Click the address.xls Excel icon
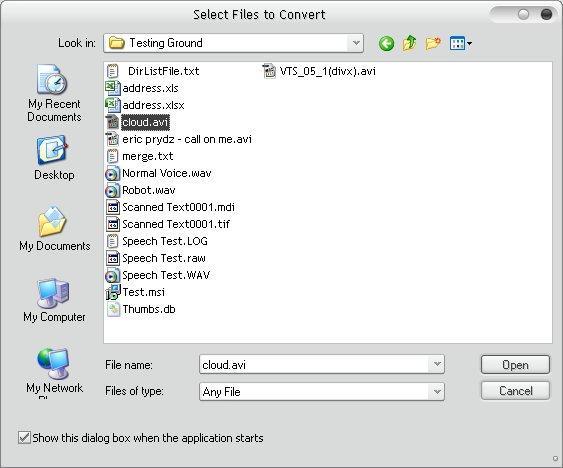 coord(112,88)
